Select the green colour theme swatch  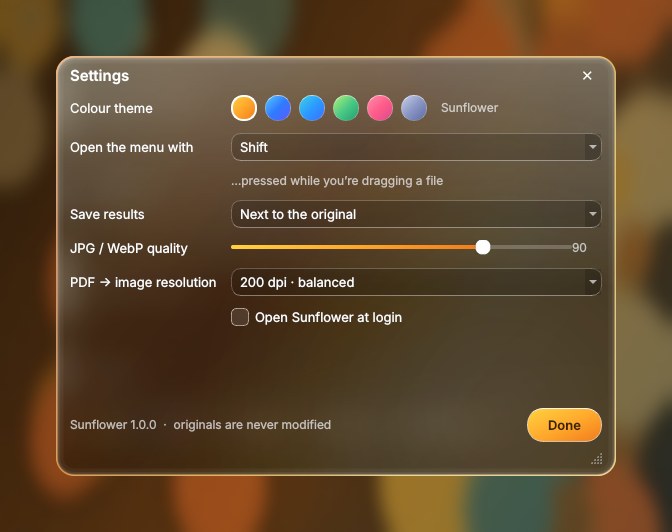(346, 108)
